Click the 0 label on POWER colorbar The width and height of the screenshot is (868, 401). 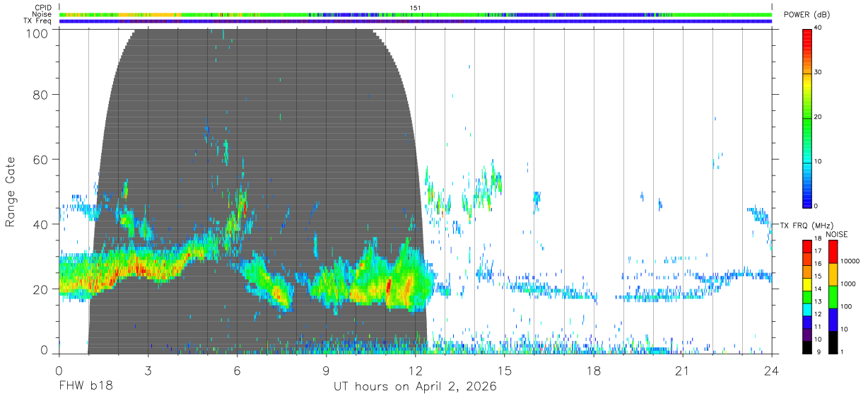(816, 206)
